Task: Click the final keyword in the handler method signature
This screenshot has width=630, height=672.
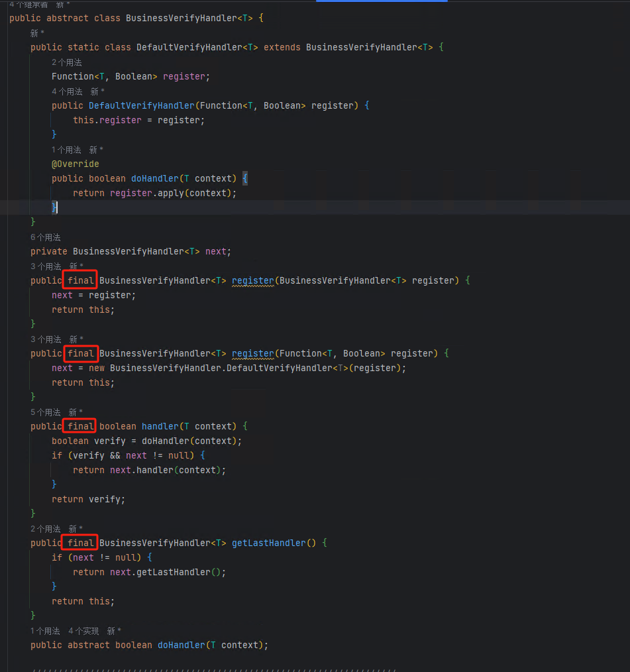Action: pos(81,426)
